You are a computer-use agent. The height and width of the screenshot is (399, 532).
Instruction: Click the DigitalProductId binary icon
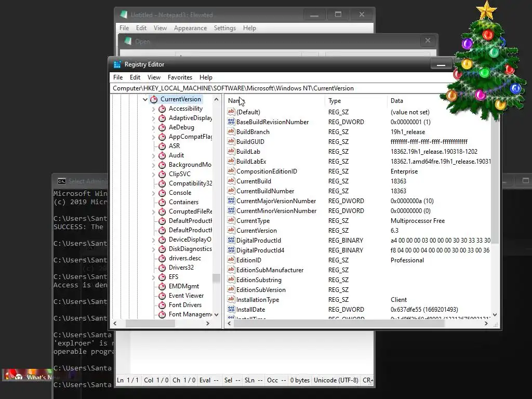tap(231, 240)
